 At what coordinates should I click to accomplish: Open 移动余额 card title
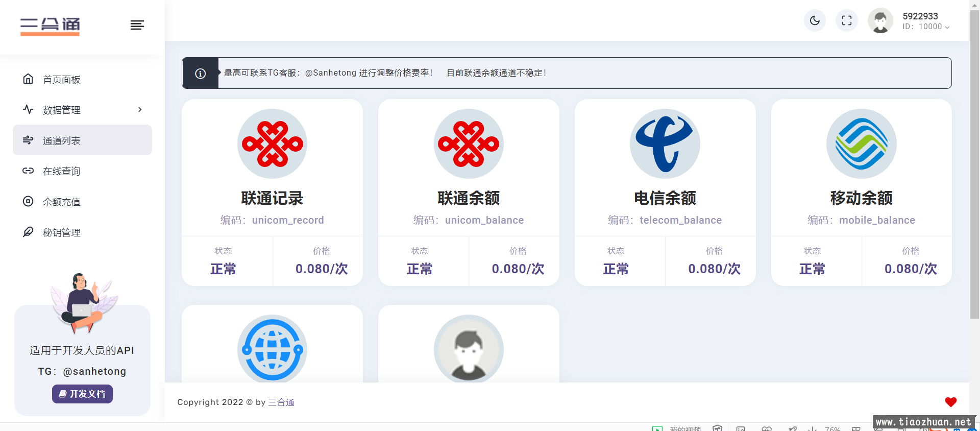[x=862, y=198]
